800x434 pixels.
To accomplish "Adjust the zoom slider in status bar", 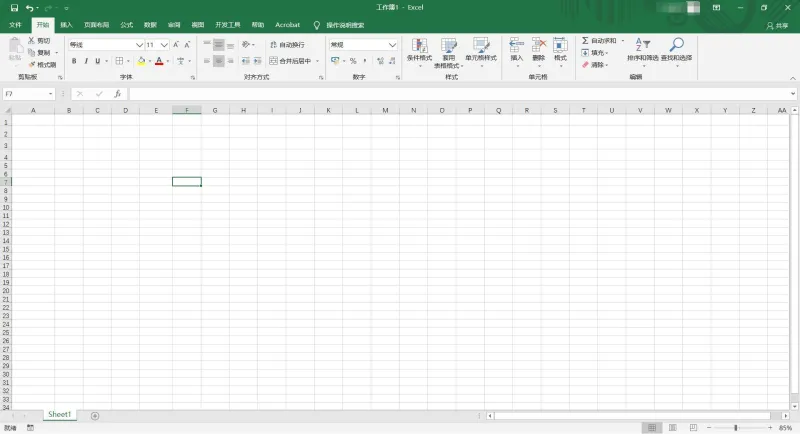I will click(x=736, y=428).
